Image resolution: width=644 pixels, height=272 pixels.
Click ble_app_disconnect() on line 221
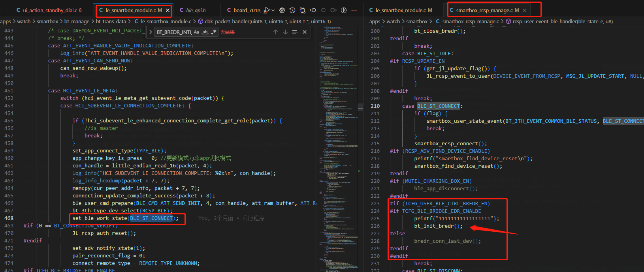point(446,189)
